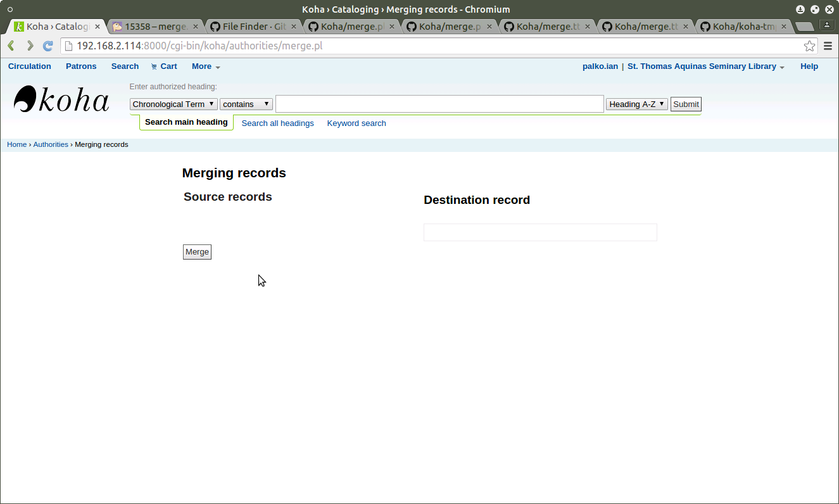
Task: Expand the More menu in navigation
Action: coord(206,66)
